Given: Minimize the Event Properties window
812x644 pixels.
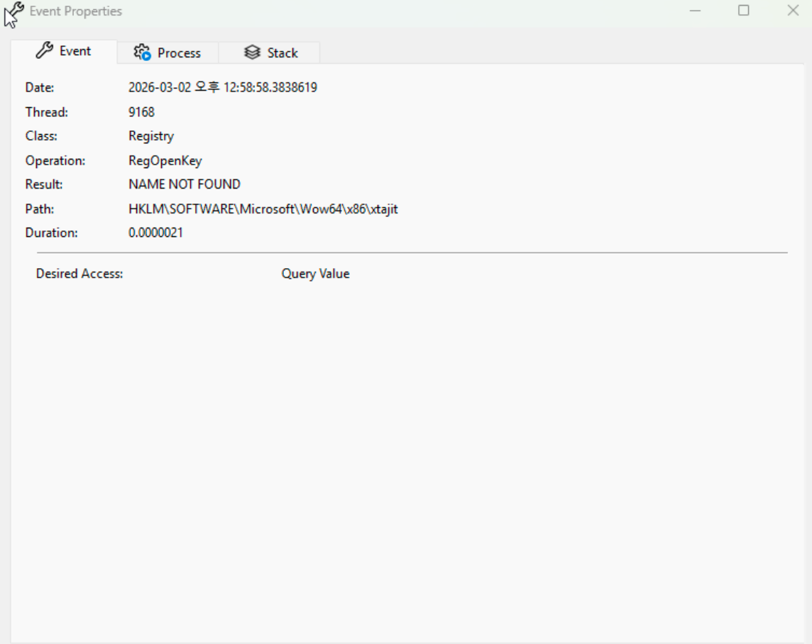Looking at the screenshot, I should tap(696, 11).
